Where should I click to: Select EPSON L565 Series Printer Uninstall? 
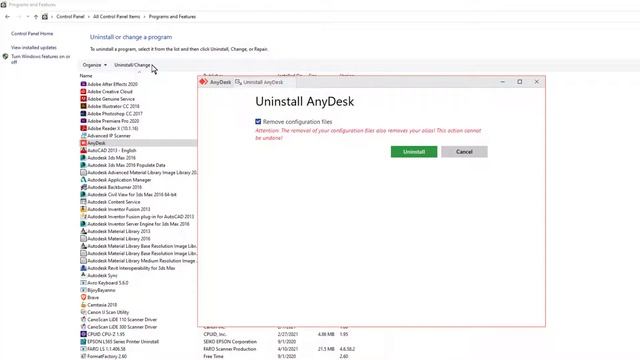(x=123, y=341)
